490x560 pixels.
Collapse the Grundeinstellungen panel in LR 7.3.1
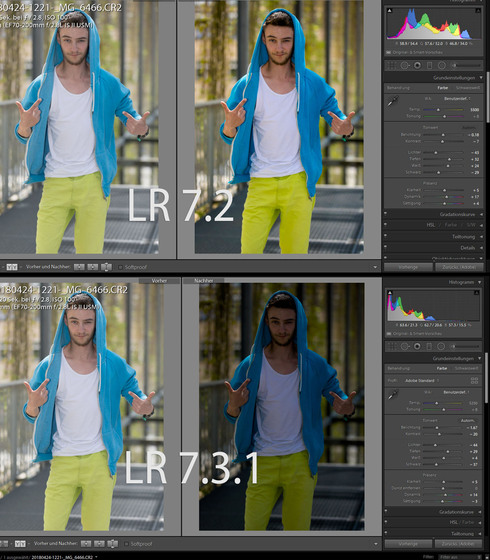(x=480, y=358)
